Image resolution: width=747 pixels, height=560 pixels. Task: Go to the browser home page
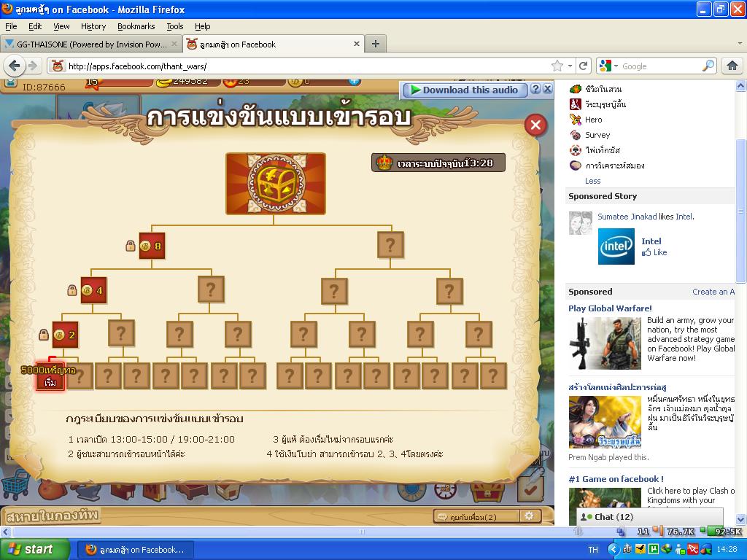[732, 66]
